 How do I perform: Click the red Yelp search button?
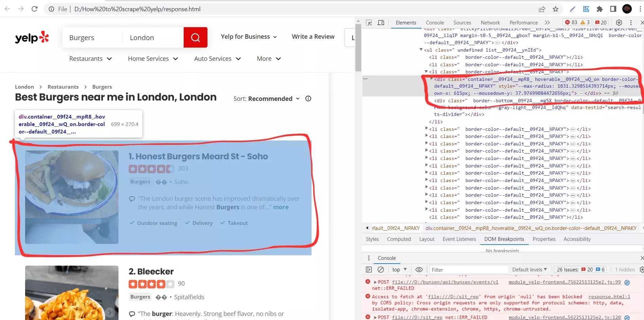coord(196,37)
